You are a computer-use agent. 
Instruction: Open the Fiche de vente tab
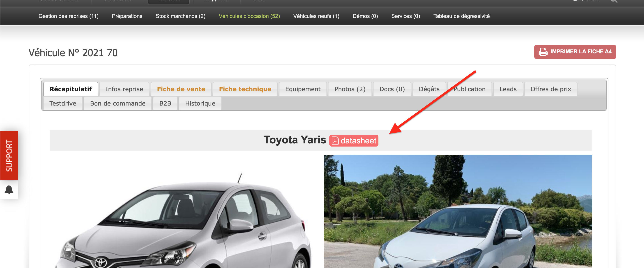(x=181, y=89)
